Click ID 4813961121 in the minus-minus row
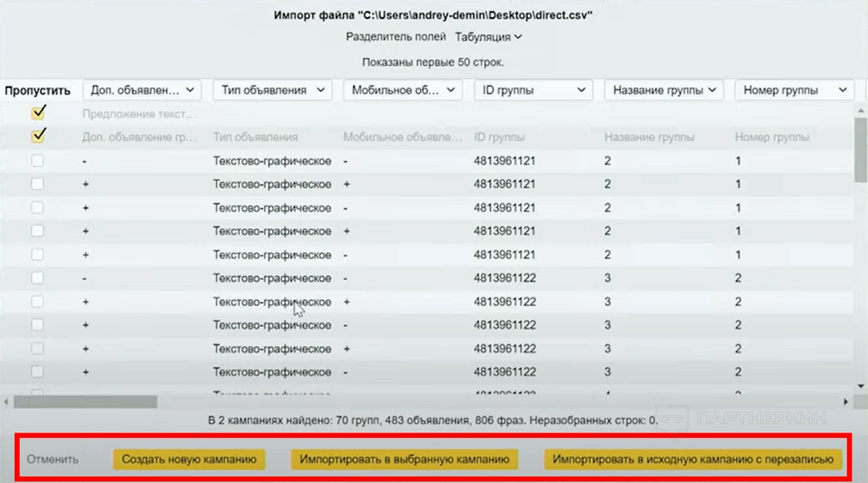Image resolution: width=868 pixels, height=483 pixels. (x=505, y=161)
